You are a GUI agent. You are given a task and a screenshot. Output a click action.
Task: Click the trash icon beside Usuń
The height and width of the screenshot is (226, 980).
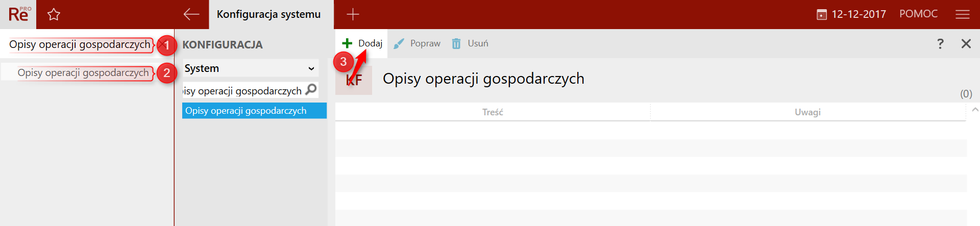456,43
